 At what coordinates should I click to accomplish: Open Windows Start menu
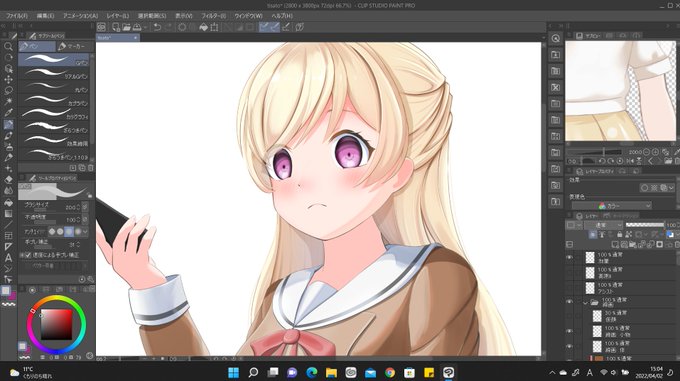click(233, 372)
